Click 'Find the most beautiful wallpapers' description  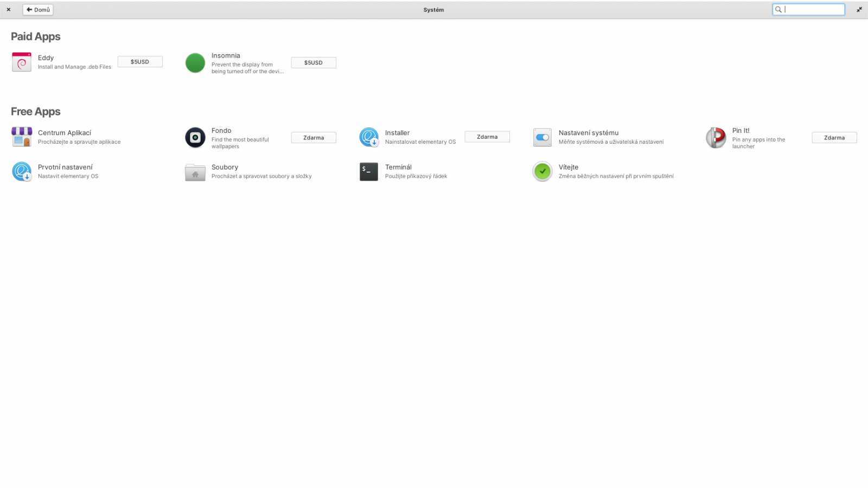(240, 143)
